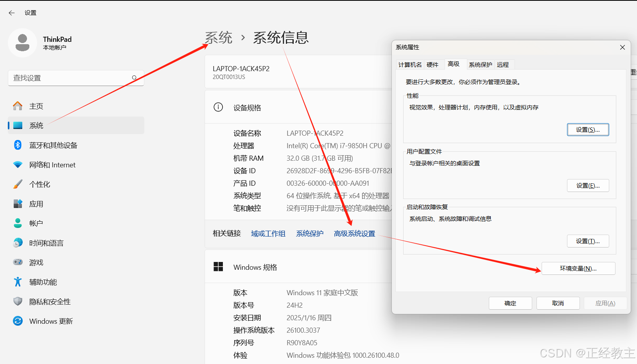Open the 系统保护 tab in dialog
Image resolution: width=637 pixels, height=364 pixels.
point(481,65)
